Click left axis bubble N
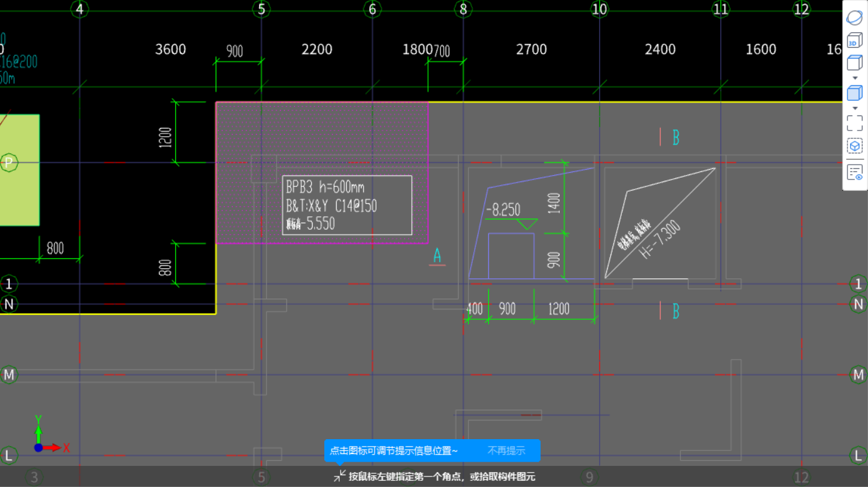868x487 pixels. click(9, 304)
